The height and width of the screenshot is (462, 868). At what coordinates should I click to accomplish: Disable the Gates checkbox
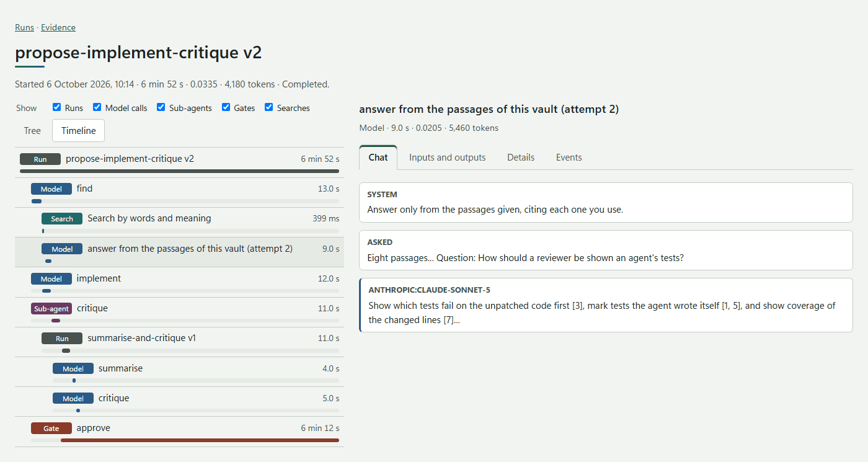click(226, 107)
